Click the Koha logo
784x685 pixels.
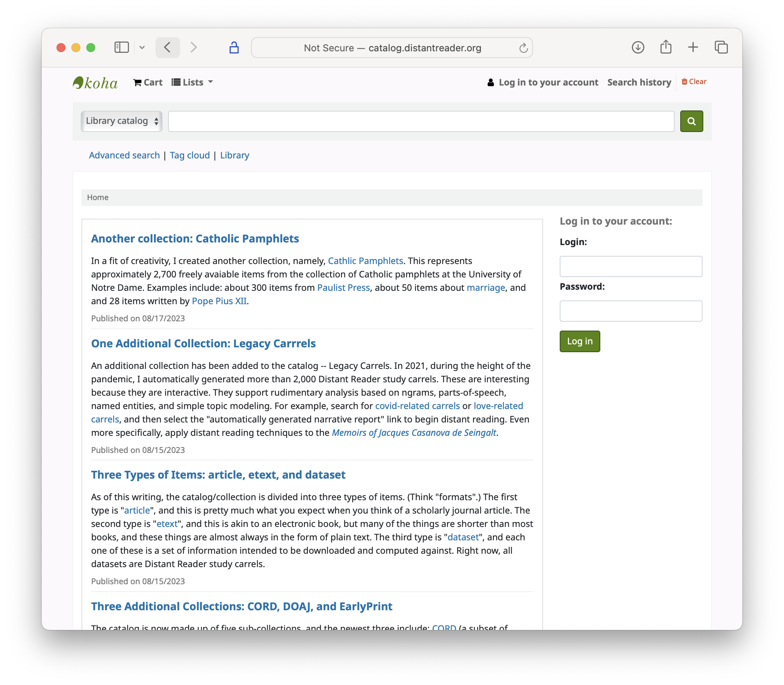(x=95, y=83)
